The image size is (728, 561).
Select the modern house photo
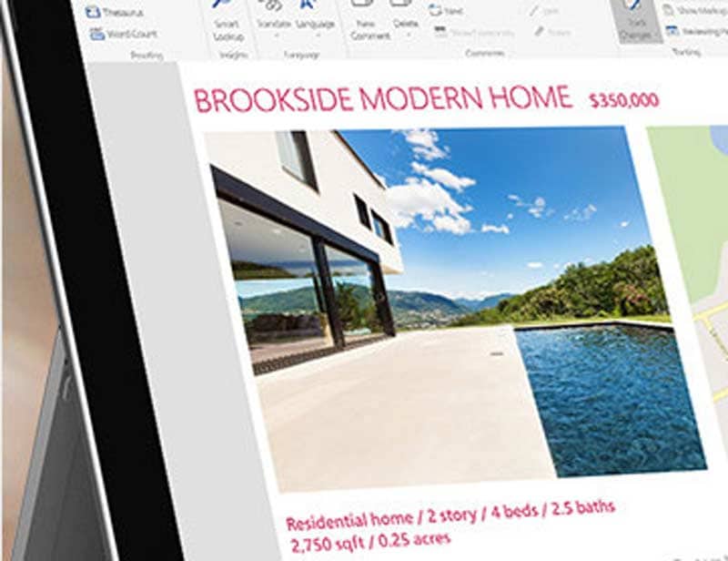tap(455, 309)
